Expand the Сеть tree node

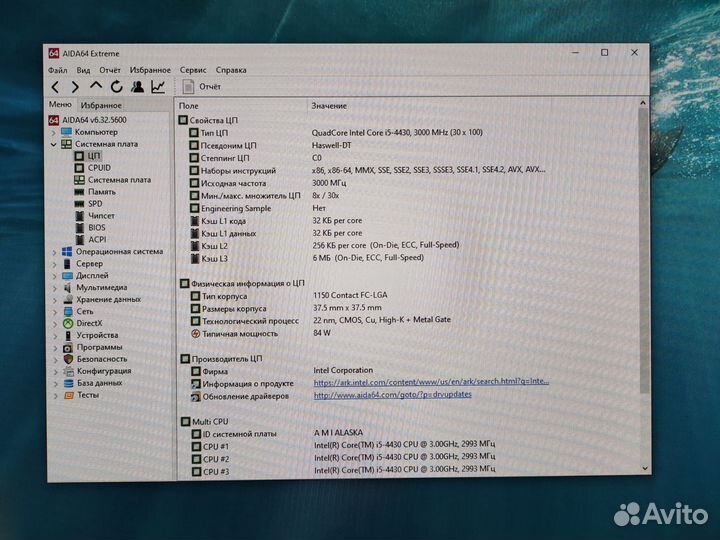tap(55, 312)
